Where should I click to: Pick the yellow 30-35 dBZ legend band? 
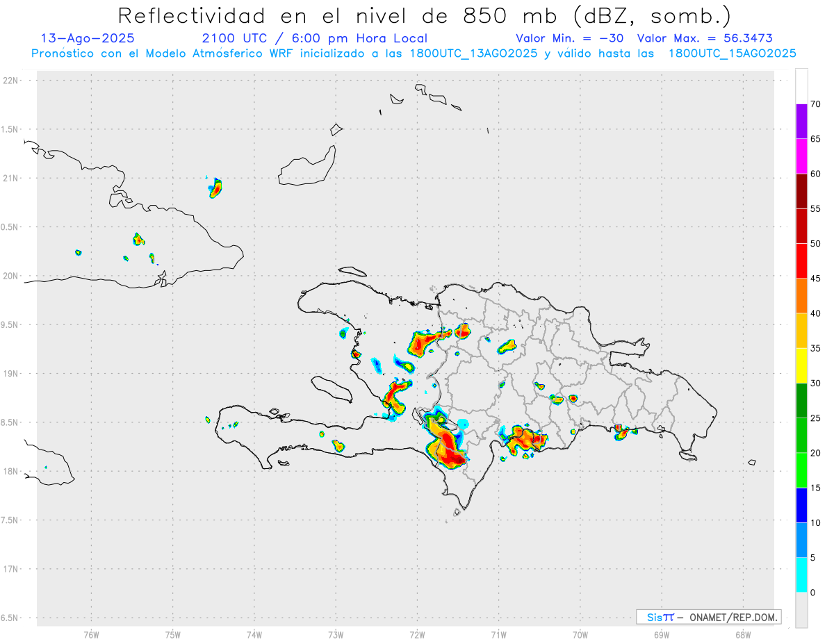pyautogui.click(x=801, y=365)
